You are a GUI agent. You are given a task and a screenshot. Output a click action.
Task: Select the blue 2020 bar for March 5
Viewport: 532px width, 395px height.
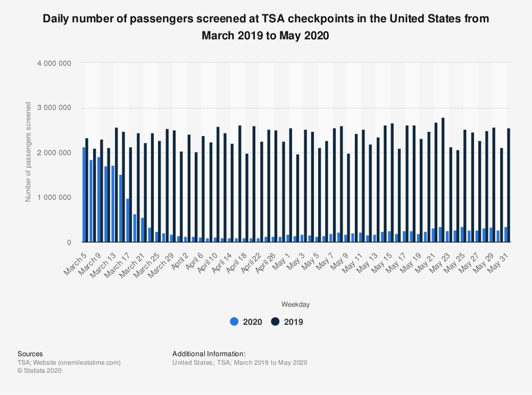click(x=84, y=195)
